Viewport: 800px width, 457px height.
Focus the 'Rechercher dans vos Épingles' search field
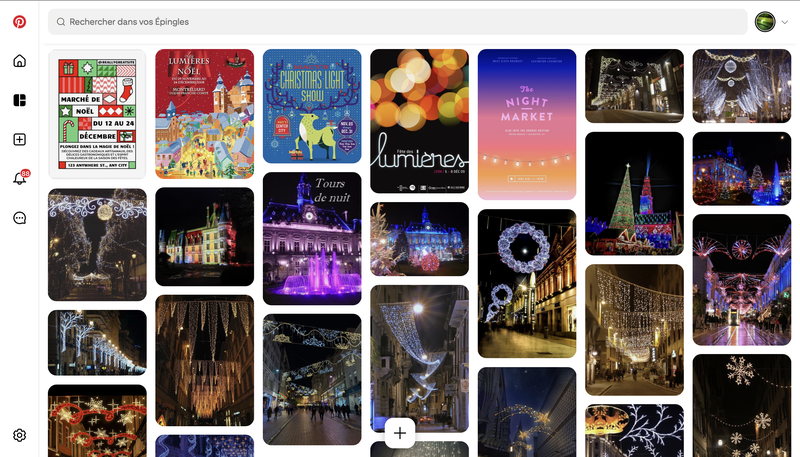pyautogui.click(x=400, y=22)
